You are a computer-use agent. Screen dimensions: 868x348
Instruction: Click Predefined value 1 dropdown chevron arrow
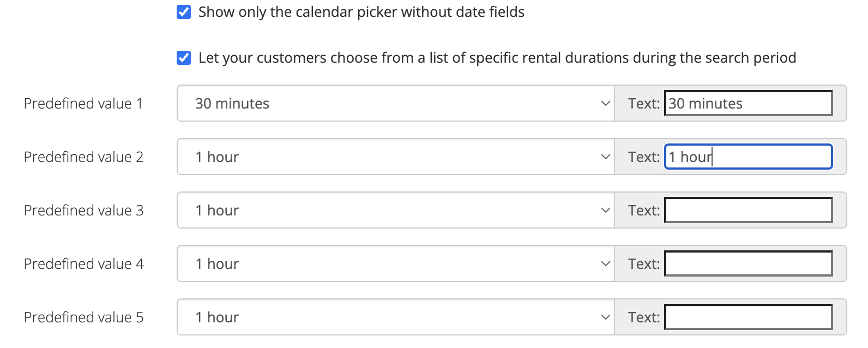[605, 103]
